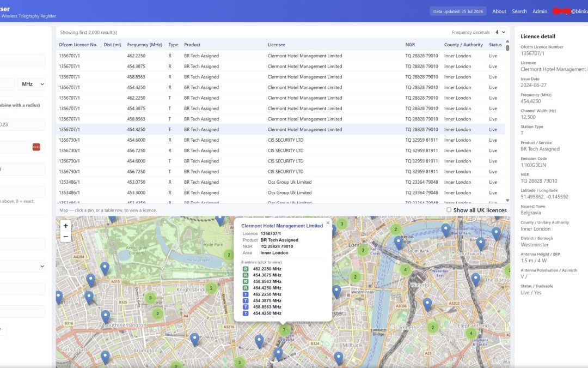Open the cluster of 4 beside Waterloo station
The width and height of the screenshot is (588, 368).
click(x=405, y=270)
